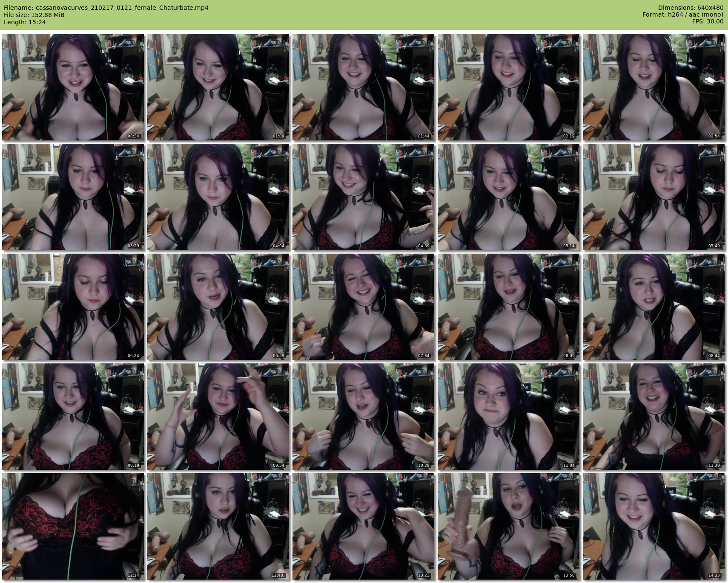Click the 'Length: 15:24' text
728x583 pixels.
pyautogui.click(x=25, y=22)
